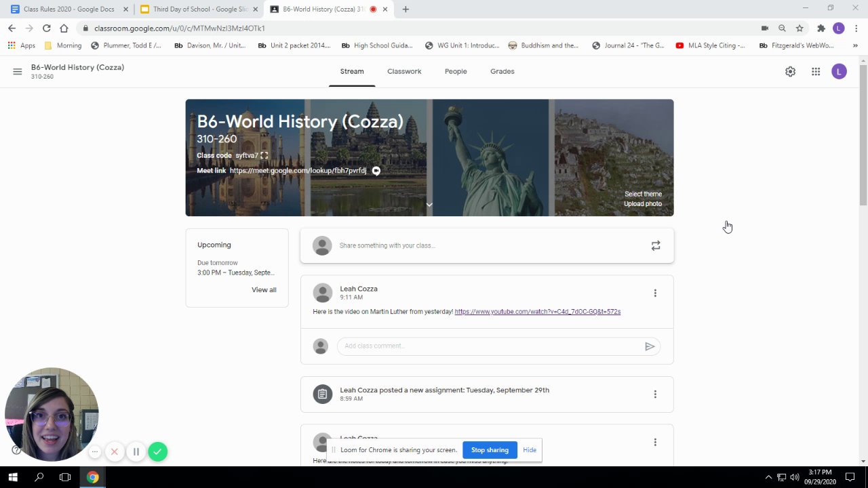Click the Meet link URL in the banner

(x=298, y=171)
